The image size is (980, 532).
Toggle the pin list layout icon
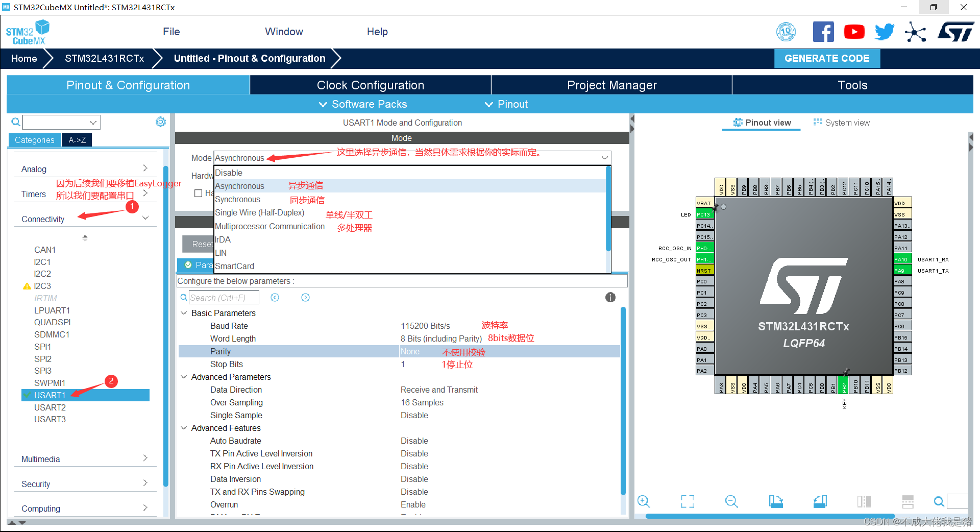coord(908,501)
